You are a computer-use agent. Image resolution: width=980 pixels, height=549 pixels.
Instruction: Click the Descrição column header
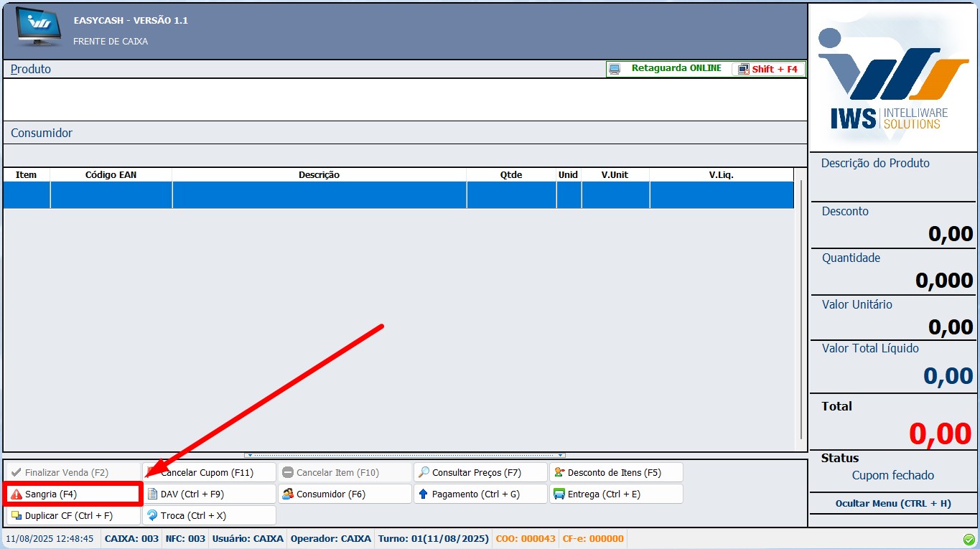click(319, 175)
